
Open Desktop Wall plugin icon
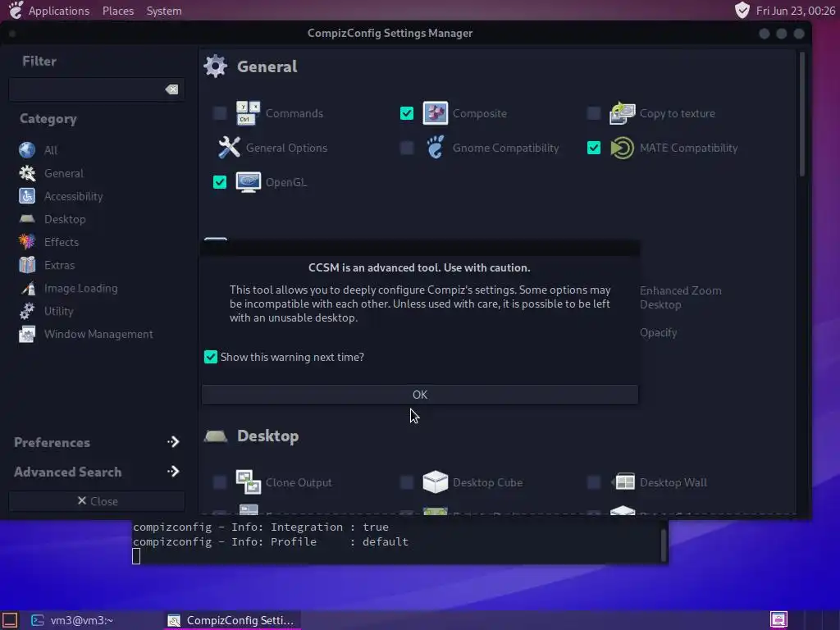tap(623, 482)
